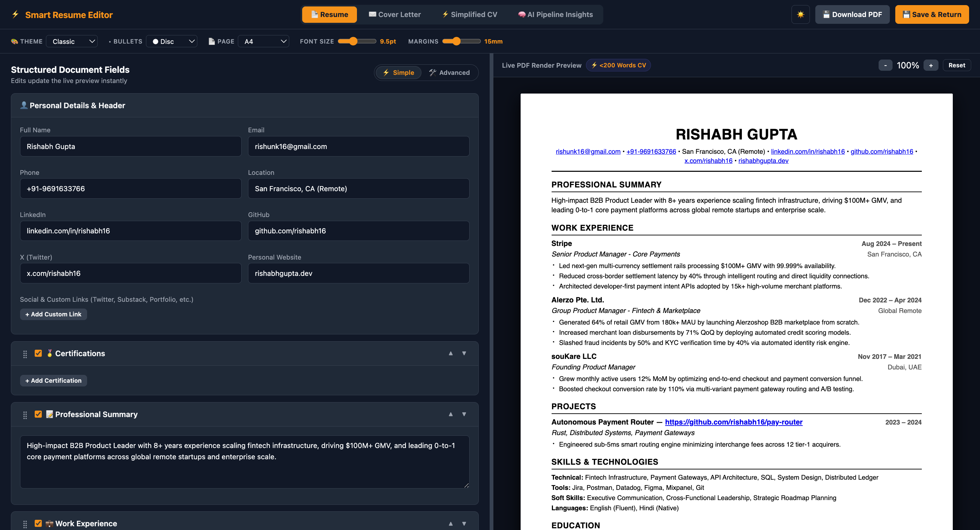Click Add Certification button
The height and width of the screenshot is (530, 980).
[53, 381]
